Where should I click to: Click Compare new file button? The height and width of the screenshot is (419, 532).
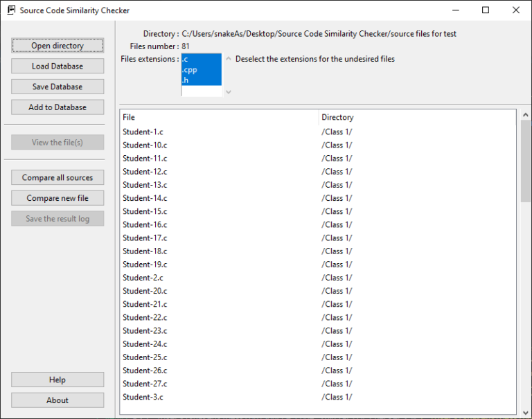tap(57, 198)
